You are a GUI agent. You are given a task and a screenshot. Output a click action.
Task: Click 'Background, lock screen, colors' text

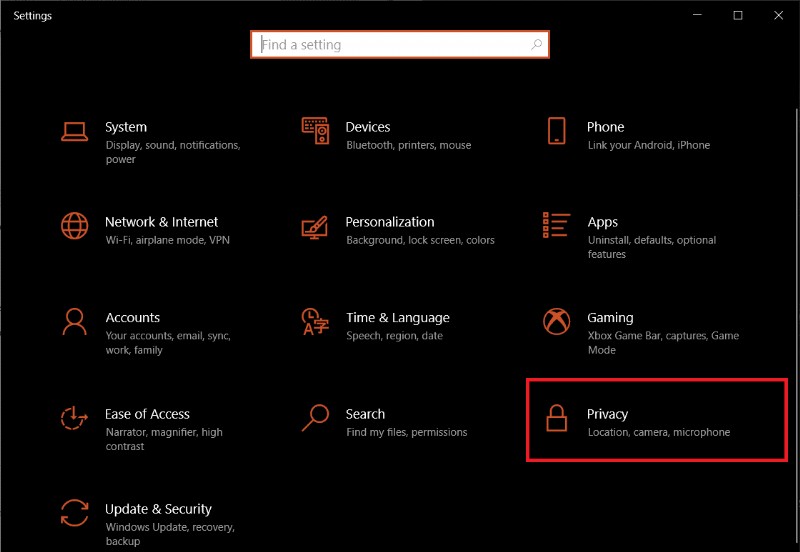click(x=420, y=240)
